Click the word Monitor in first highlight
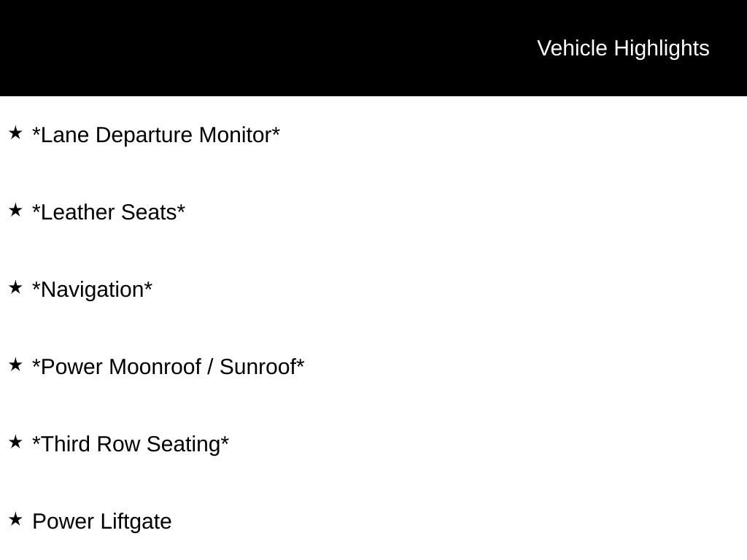 (x=236, y=135)
